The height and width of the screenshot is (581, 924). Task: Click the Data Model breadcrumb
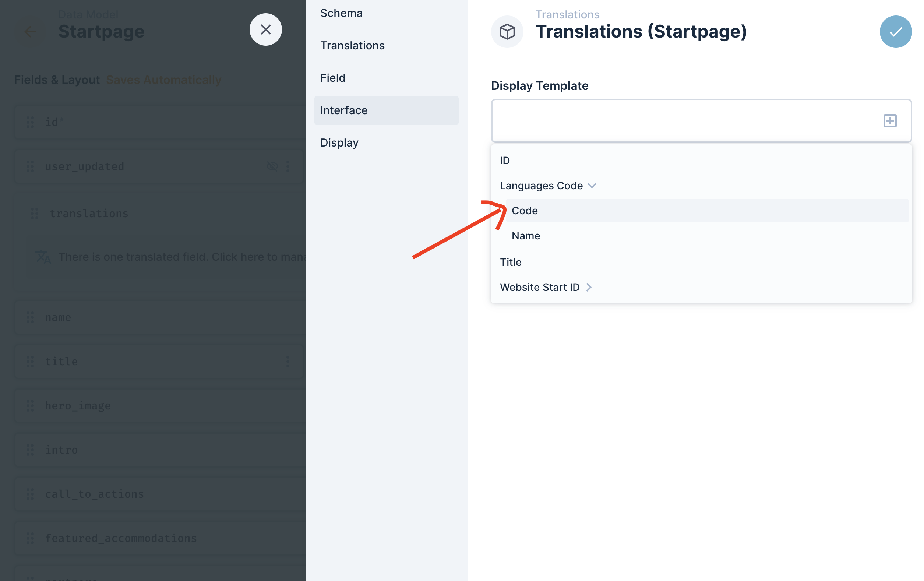tap(88, 14)
